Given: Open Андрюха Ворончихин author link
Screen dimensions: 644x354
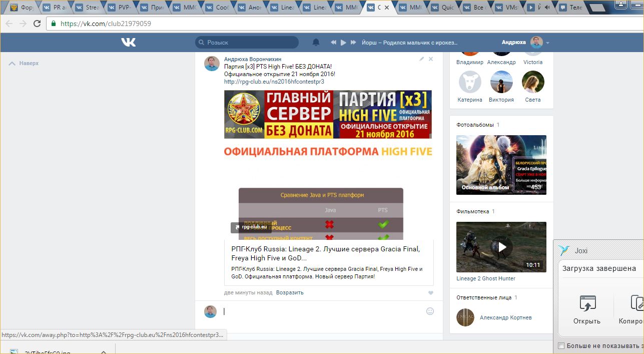Looking at the screenshot, I should coord(253,59).
